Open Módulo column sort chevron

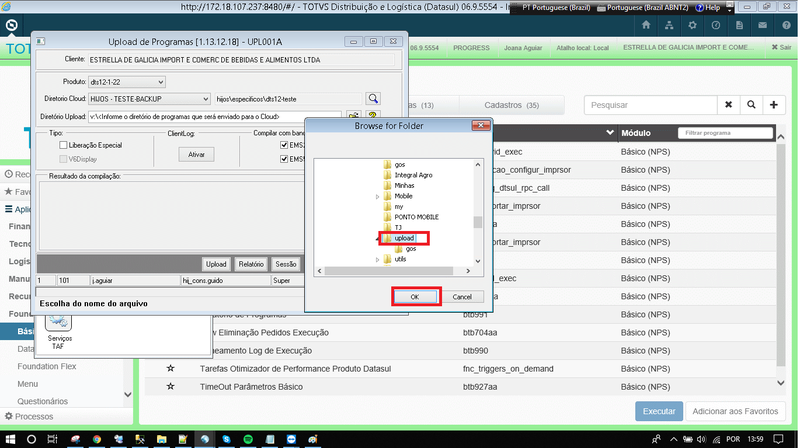[610, 133]
